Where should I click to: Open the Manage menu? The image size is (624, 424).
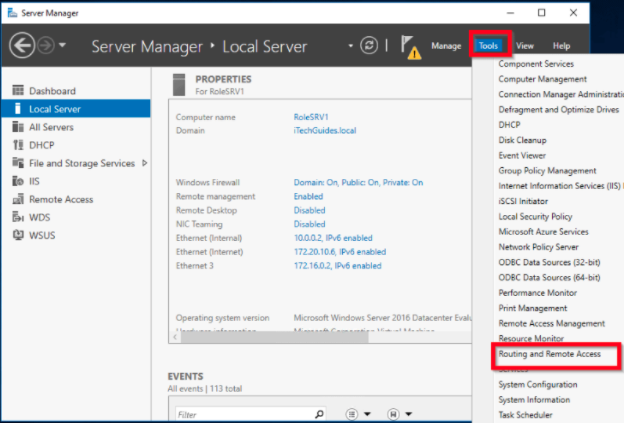pyautogui.click(x=446, y=46)
